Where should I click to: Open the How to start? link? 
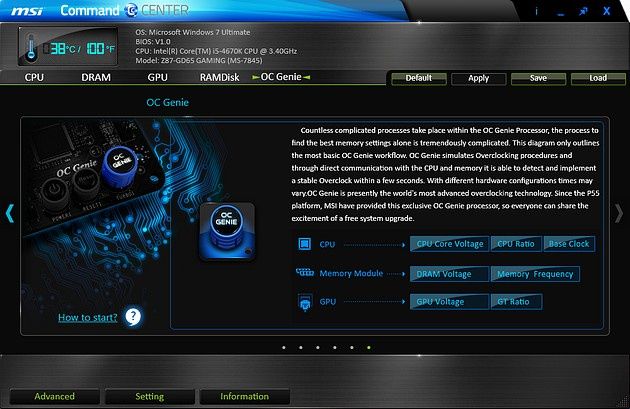88,317
